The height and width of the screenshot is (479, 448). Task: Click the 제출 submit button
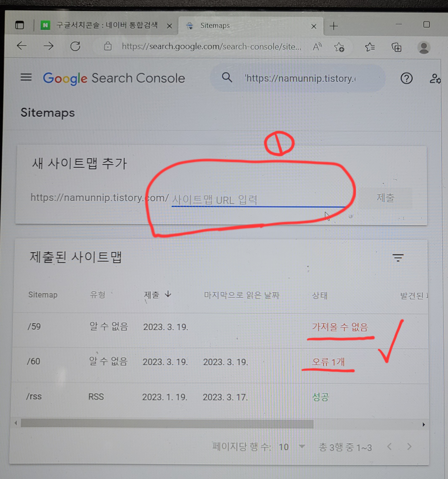385,198
